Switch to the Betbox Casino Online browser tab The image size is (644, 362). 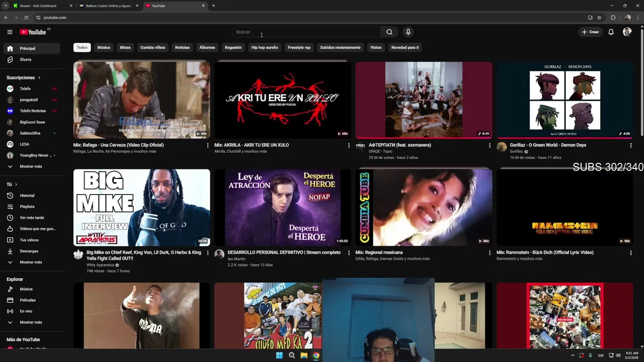coord(108,6)
